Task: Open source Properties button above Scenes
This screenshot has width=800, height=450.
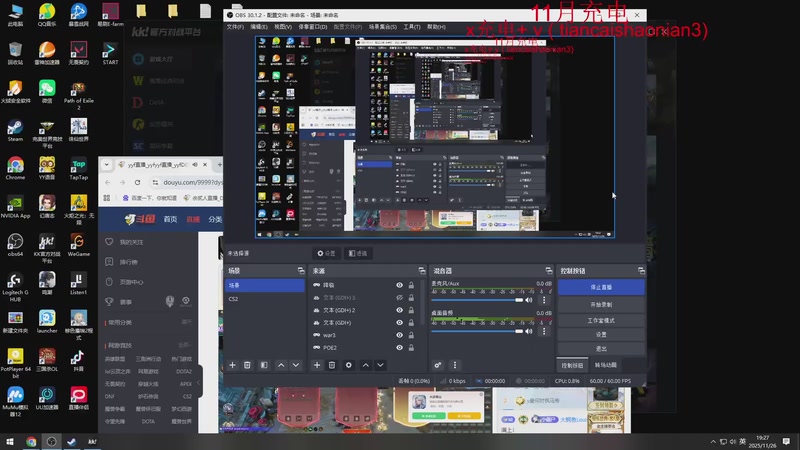Action: click(x=327, y=253)
